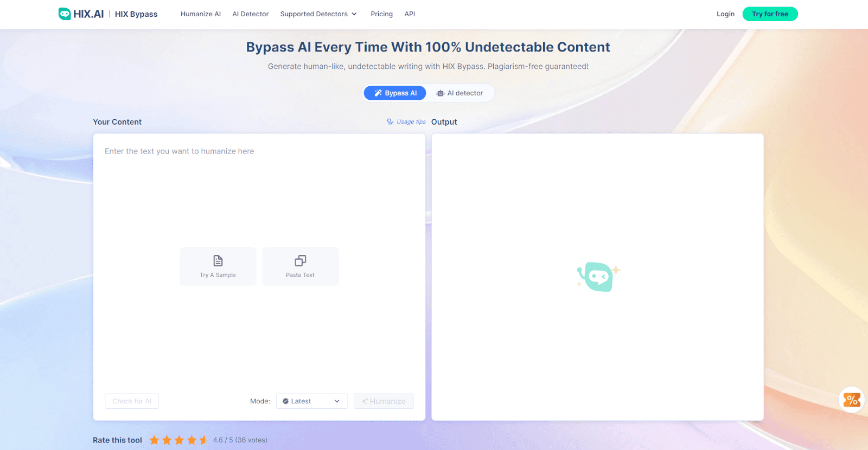Open the Humanize AI menu item
The height and width of the screenshot is (450, 868).
click(201, 14)
